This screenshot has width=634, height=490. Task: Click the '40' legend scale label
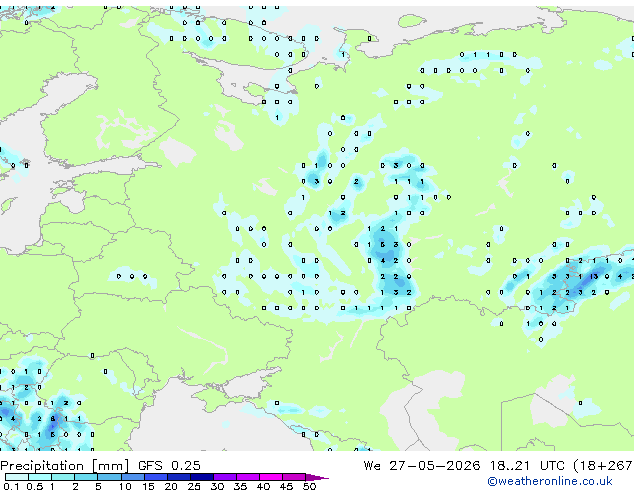[x=263, y=486]
